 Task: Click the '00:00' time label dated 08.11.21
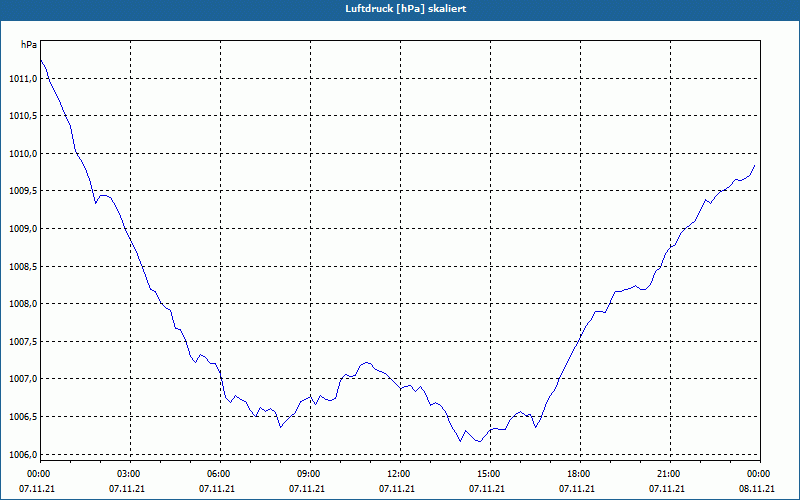(759, 474)
